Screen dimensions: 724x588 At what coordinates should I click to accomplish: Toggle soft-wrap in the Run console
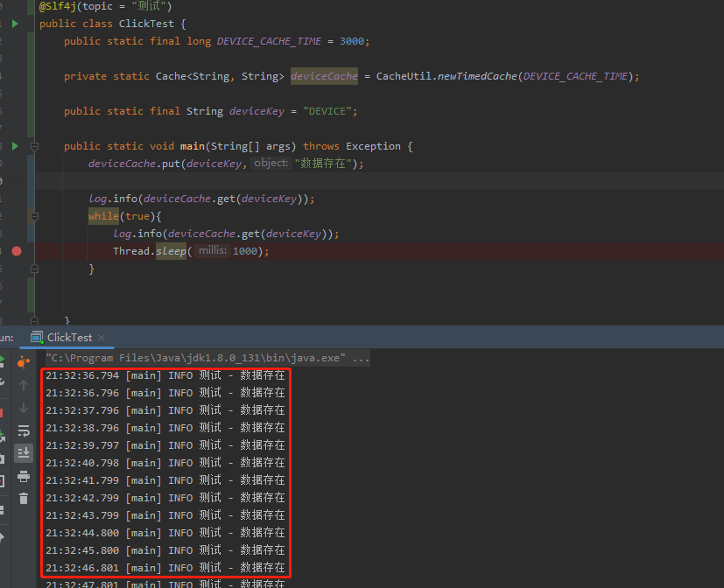point(24,430)
